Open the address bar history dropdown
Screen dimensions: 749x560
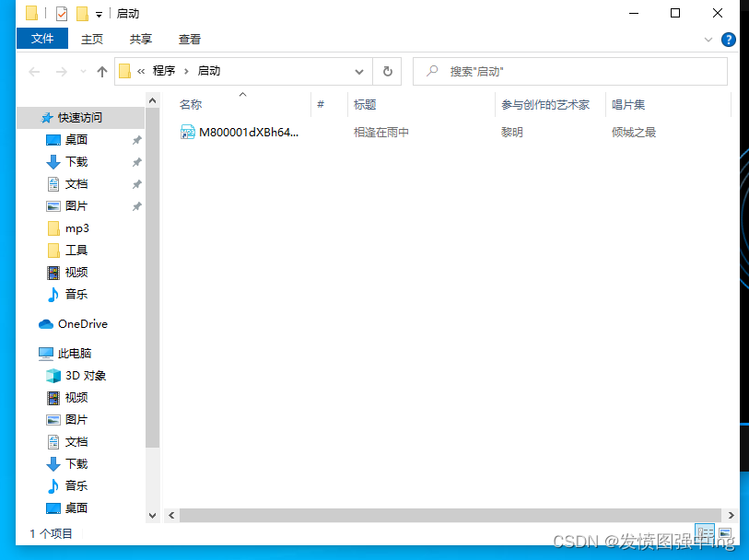pos(359,72)
